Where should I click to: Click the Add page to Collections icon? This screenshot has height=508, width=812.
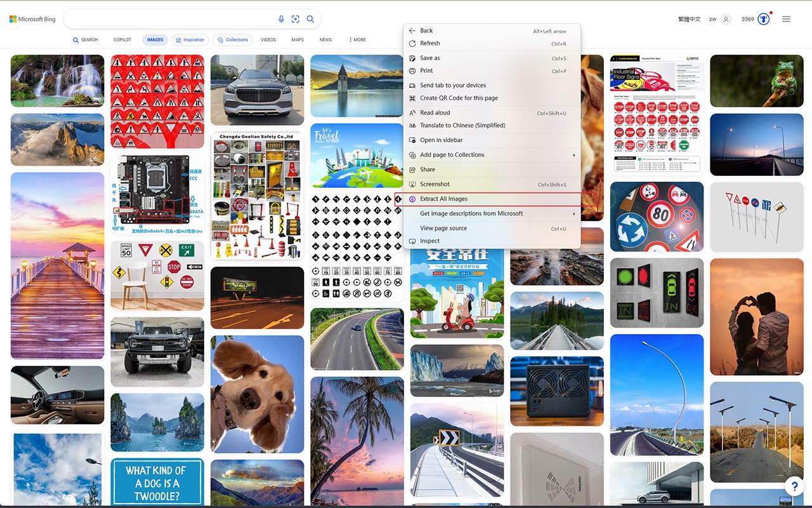[x=412, y=155]
